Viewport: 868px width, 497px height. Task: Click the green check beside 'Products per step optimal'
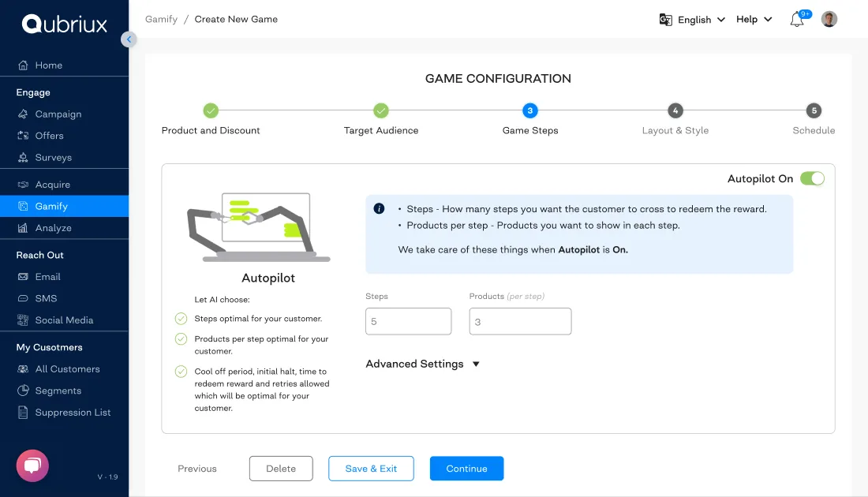click(181, 338)
